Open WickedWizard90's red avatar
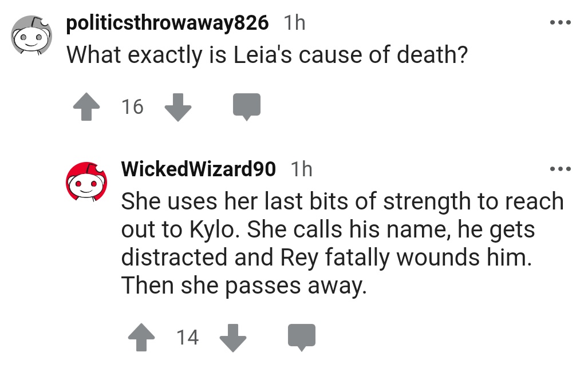Image resolution: width=588 pixels, height=368 pixels. pos(86,183)
